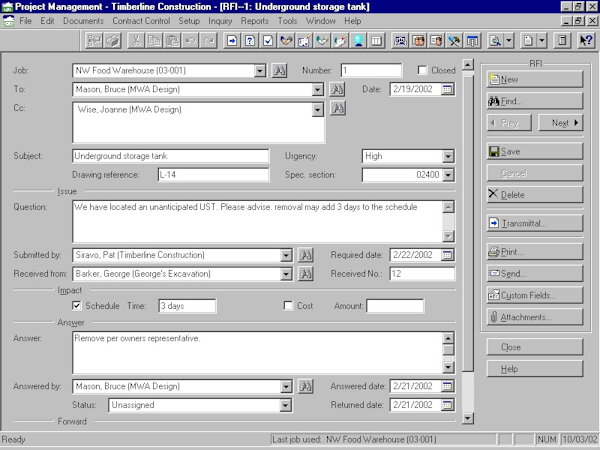Enable the Cost impact checkbox
Viewport: 600px width, 450px height.
(x=288, y=306)
